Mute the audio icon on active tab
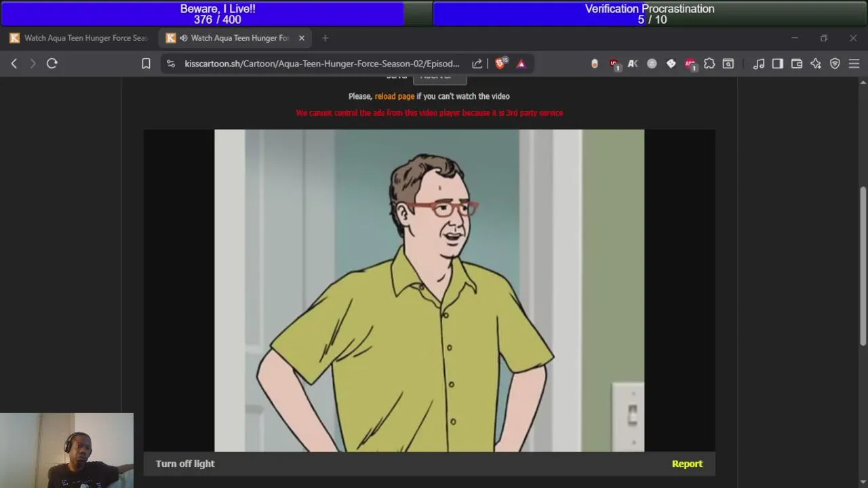The height and width of the screenshot is (488, 868). 183,38
